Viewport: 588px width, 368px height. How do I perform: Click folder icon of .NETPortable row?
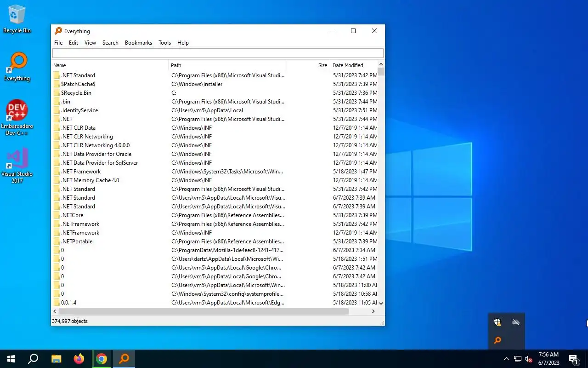click(57, 241)
